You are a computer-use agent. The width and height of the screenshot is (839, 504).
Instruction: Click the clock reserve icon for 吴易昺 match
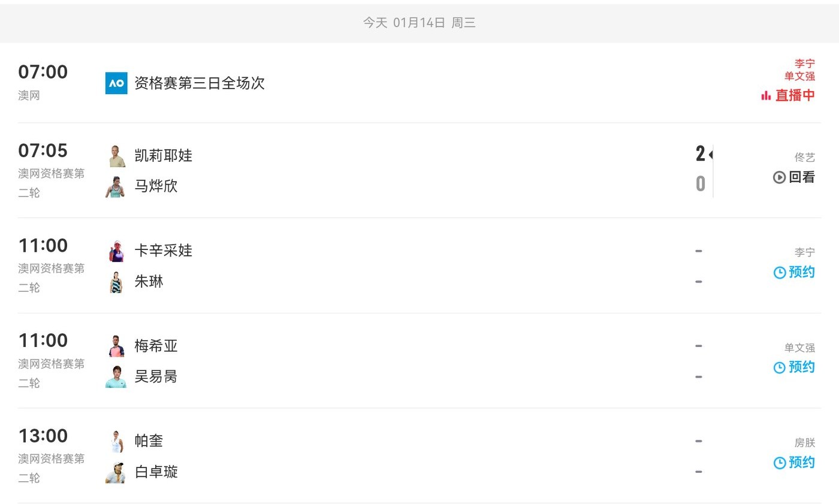click(779, 367)
